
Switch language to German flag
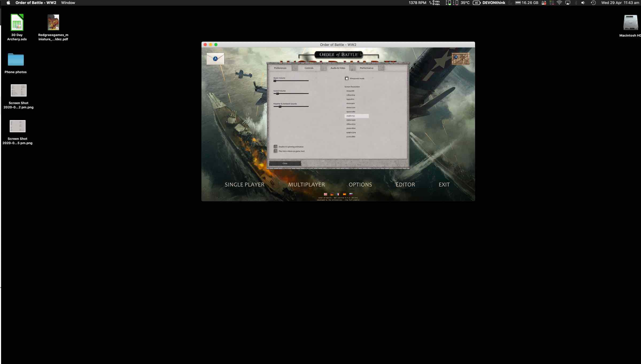coord(332,194)
